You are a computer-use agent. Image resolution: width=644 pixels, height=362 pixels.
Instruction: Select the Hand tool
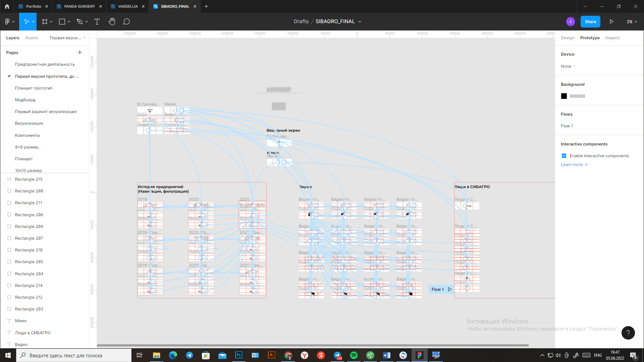tap(112, 21)
